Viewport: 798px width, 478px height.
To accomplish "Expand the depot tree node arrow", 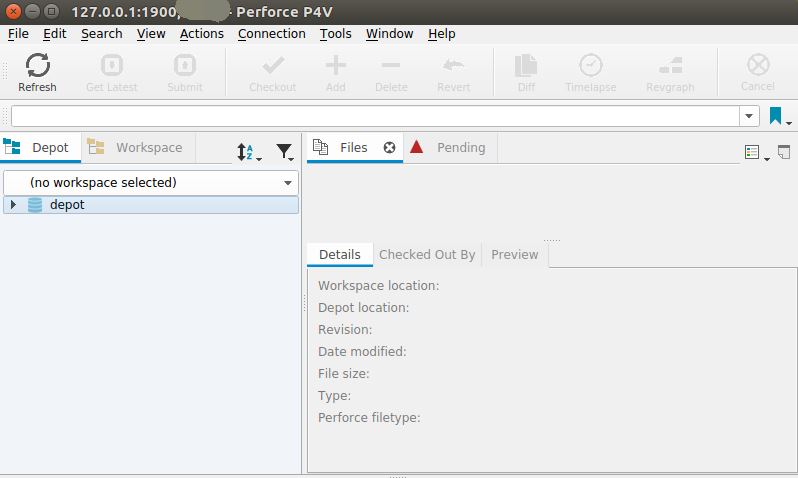I will click(13, 205).
